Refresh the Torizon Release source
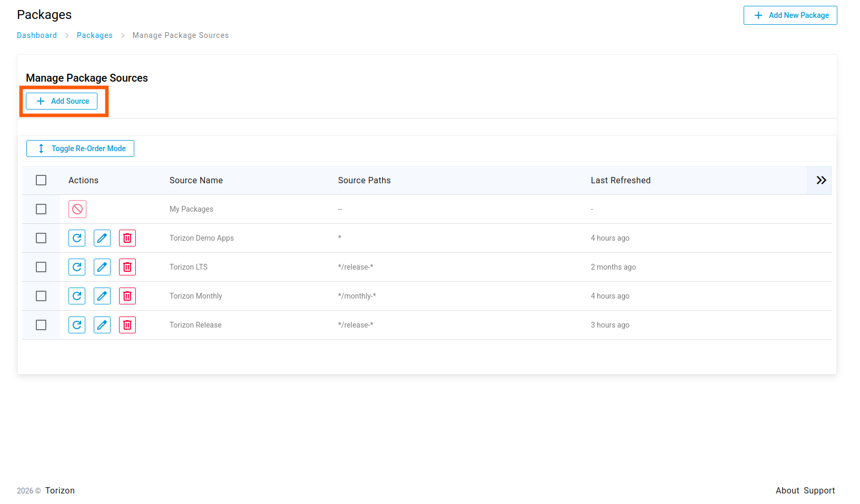860x504 pixels. coord(77,325)
